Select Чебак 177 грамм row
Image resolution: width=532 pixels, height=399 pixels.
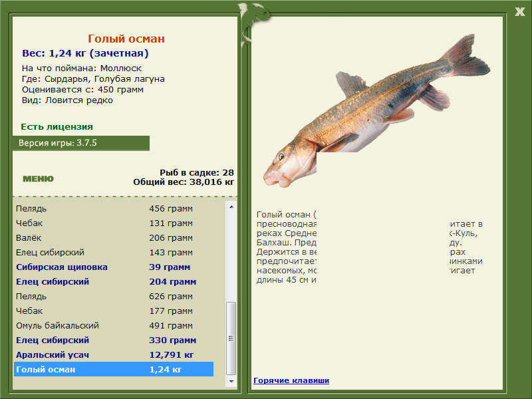tap(114, 311)
